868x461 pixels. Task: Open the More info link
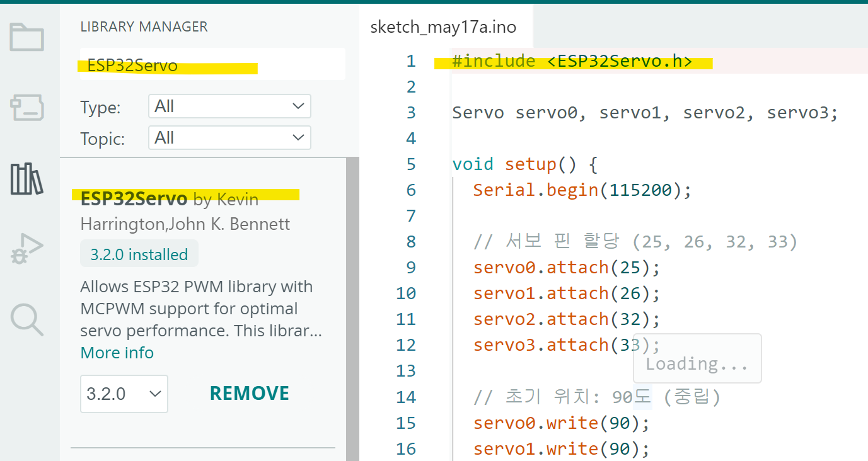[117, 353]
